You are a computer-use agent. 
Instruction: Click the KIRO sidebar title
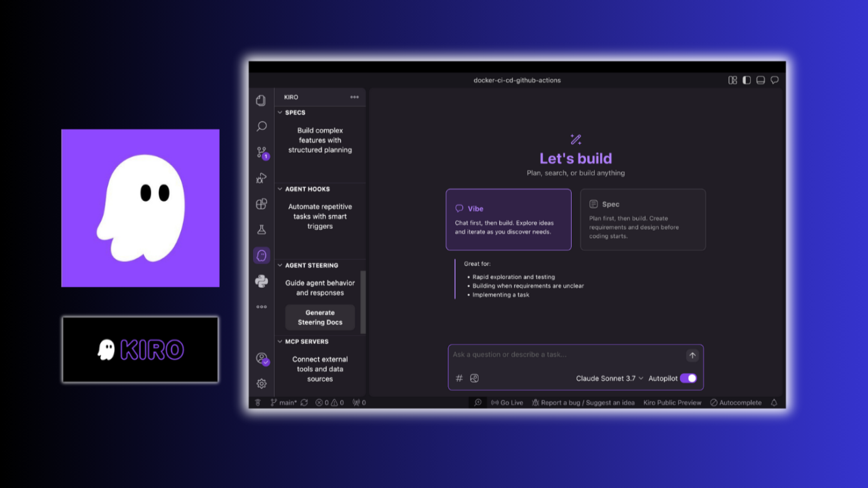291,97
